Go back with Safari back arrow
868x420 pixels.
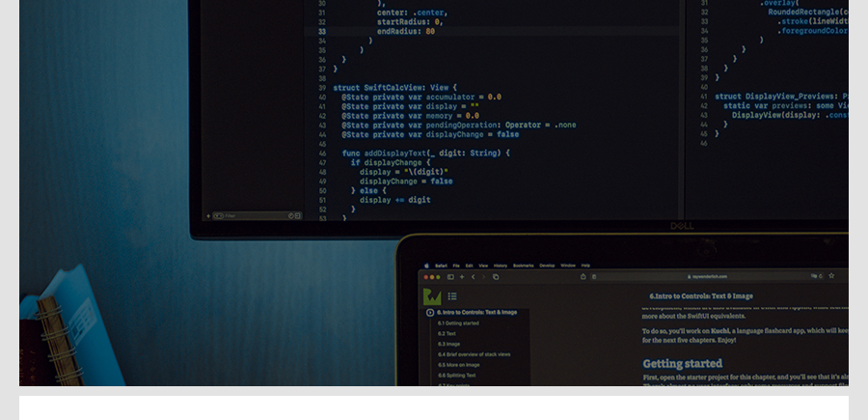pos(473,276)
